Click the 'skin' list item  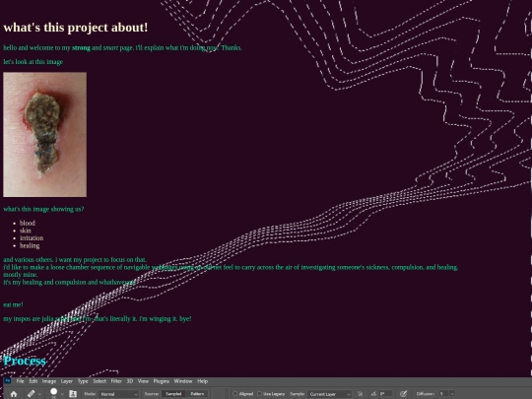pos(25,231)
